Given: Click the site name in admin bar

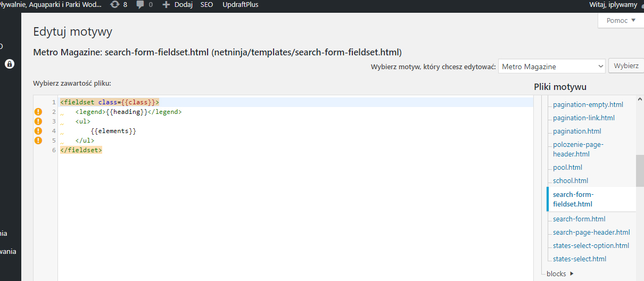Looking at the screenshot, I should (51, 5).
